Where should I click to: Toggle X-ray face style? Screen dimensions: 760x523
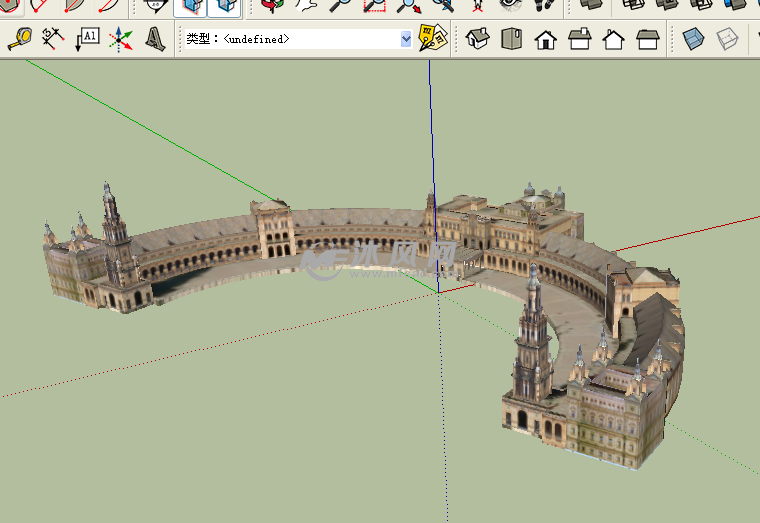tap(693, 39)
